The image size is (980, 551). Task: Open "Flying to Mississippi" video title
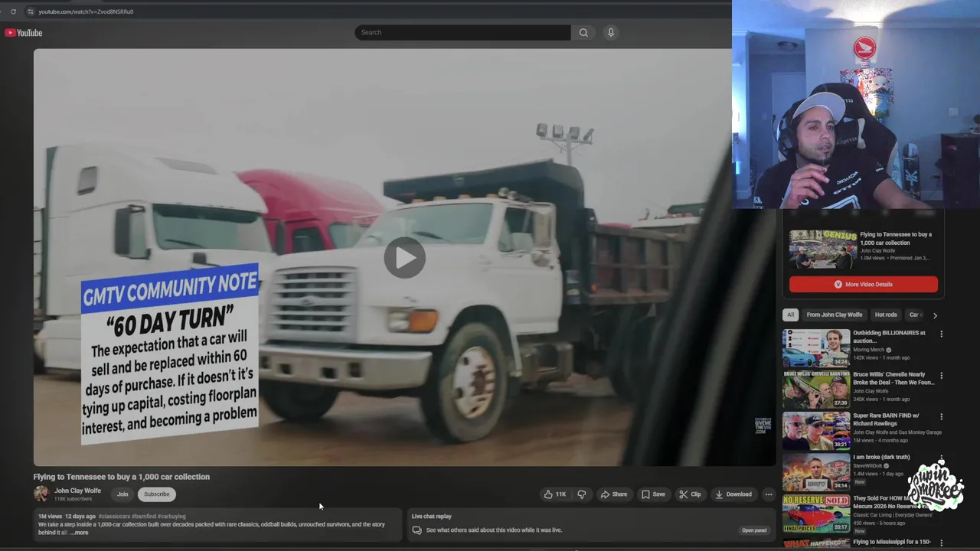coord(892,542)
